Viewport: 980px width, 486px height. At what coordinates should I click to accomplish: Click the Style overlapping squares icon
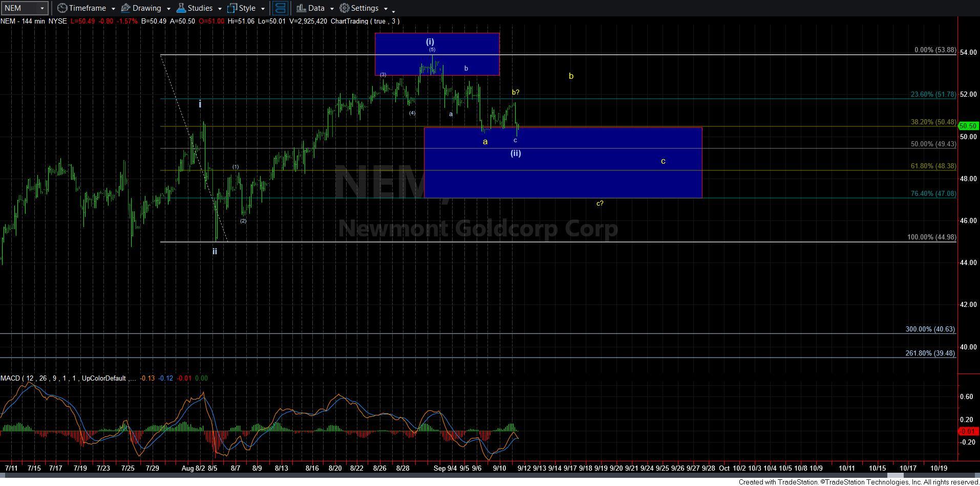pos(232,8)
